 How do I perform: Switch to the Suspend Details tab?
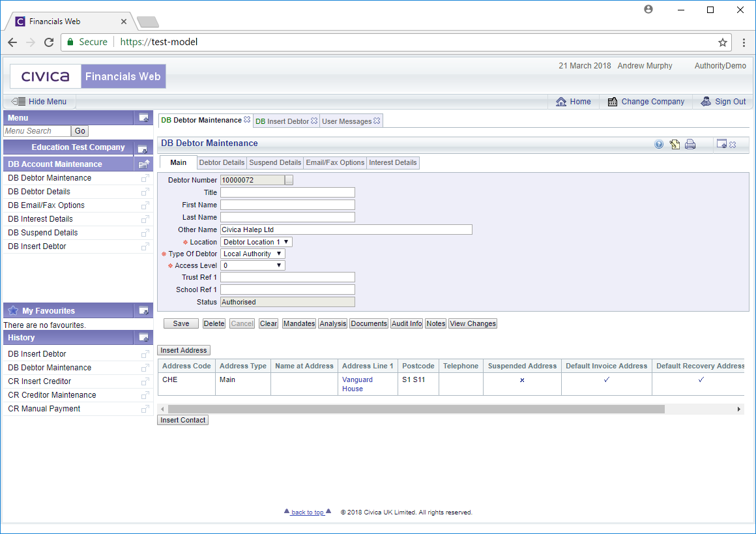pos(275,162)
